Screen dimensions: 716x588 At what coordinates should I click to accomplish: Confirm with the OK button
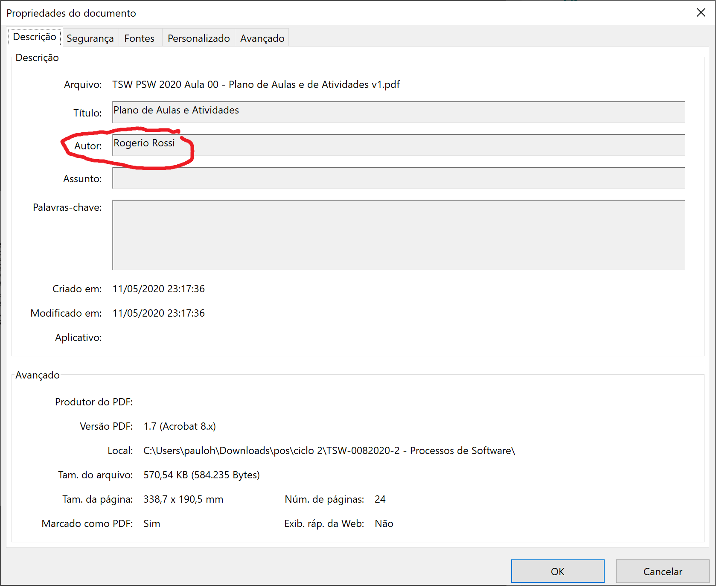click(x=558, y=571)
